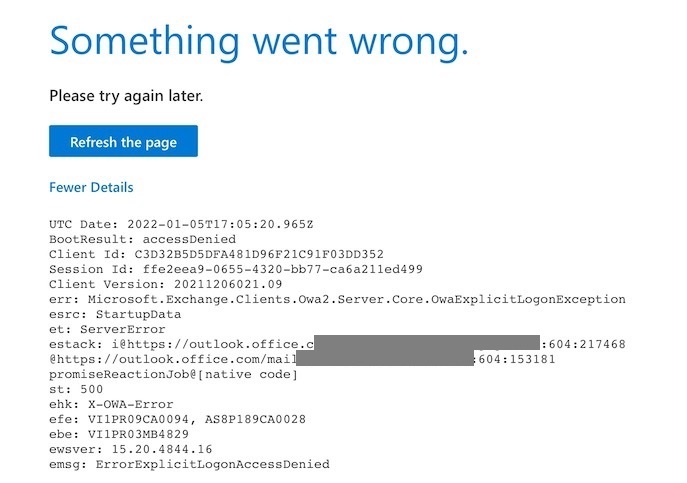Click the Refresh the page button

pos(123,141)
